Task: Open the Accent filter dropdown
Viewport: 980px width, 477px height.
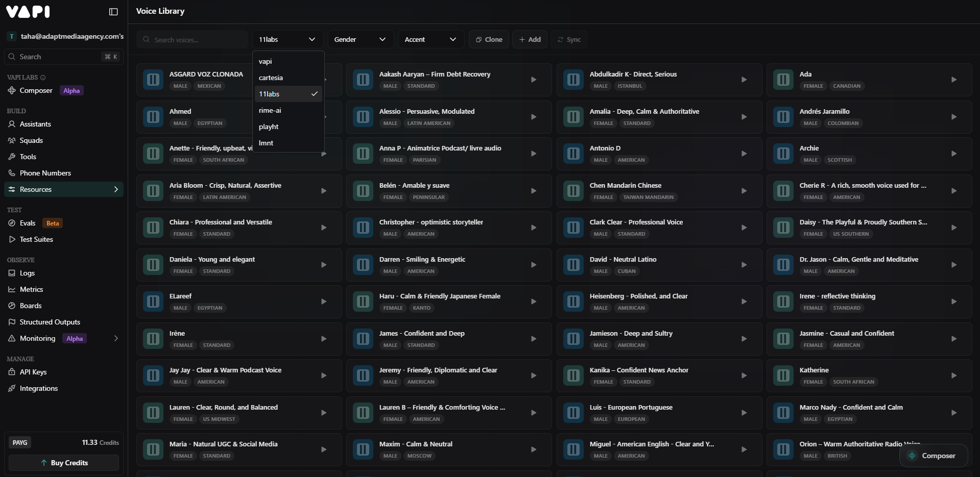Action: coord(431,39)
